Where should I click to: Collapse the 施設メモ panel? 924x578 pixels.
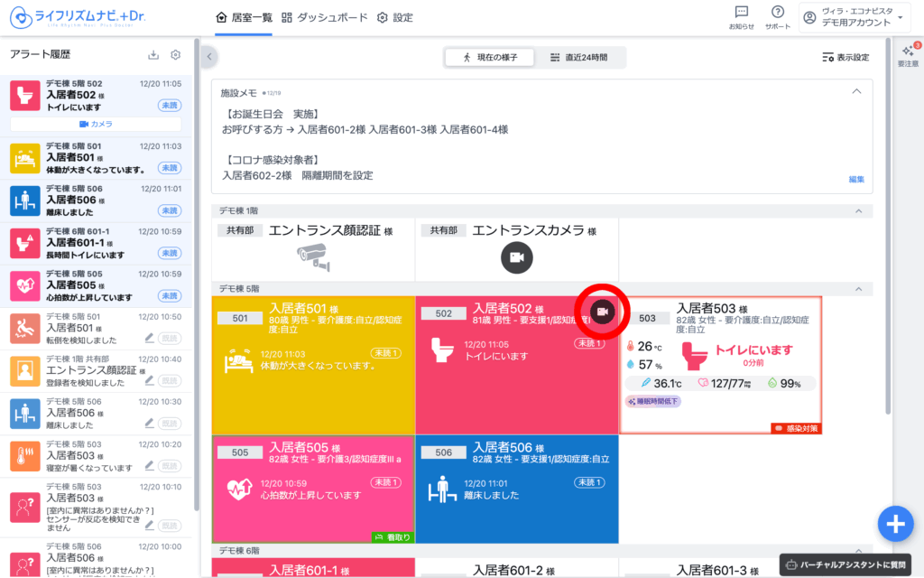(856, 92)
